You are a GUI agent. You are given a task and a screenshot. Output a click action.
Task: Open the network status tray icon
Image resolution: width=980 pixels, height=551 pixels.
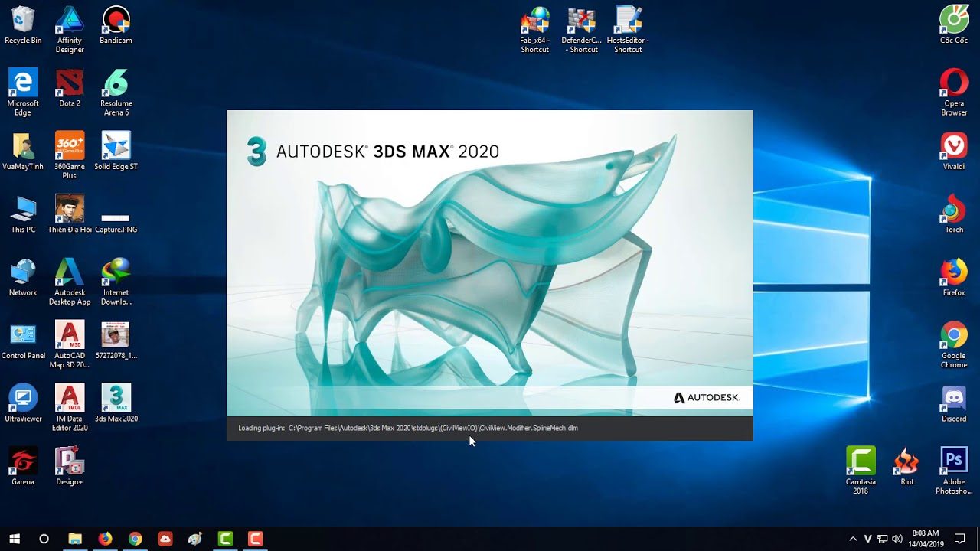pyautogui.click(x=882, y=539)
